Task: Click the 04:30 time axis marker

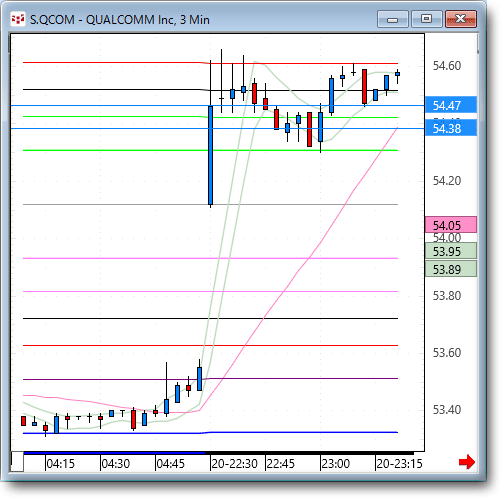Action: coord(115,464)
